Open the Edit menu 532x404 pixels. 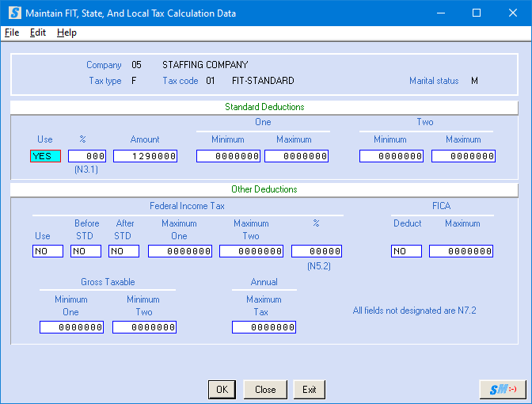[38, 32]
